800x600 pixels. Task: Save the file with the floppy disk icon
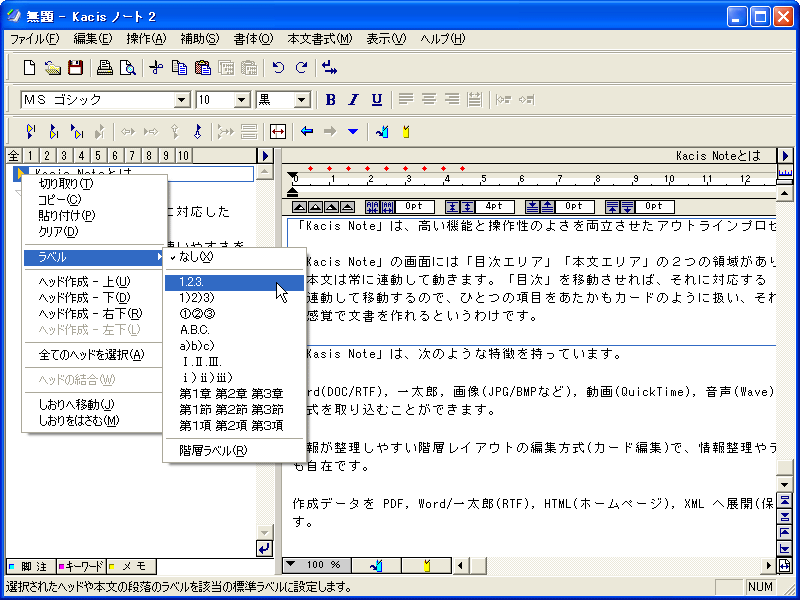76,67
